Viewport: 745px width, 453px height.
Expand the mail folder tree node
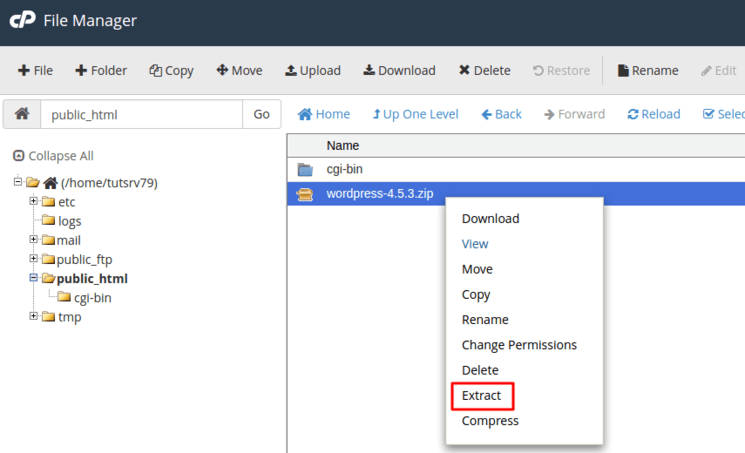pyautogui.click(x=34, y=240)
